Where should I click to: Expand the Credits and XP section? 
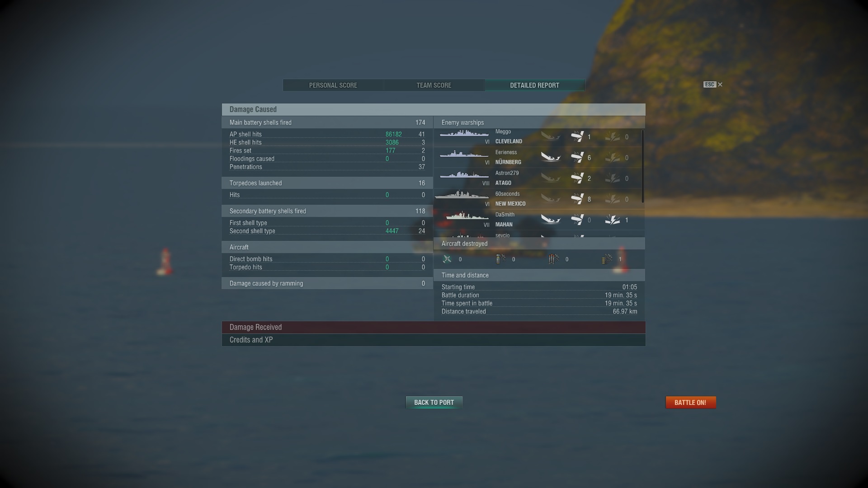[434, 340]
